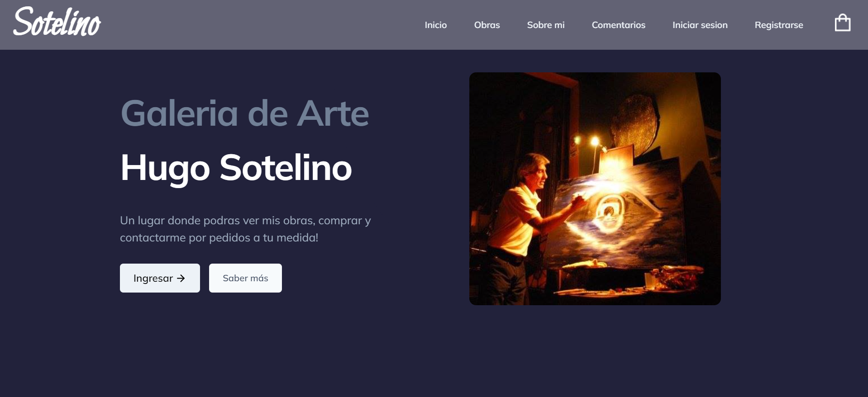Click the Galeria de Arte heading
This screenshot has width=868, height=397.
(244, 113)
